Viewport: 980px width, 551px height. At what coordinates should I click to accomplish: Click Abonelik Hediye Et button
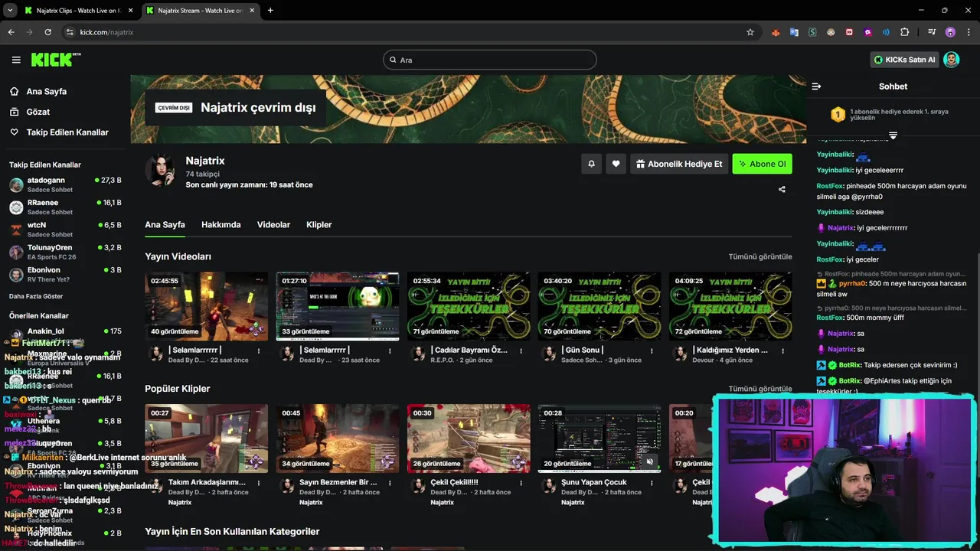[679, 164]
